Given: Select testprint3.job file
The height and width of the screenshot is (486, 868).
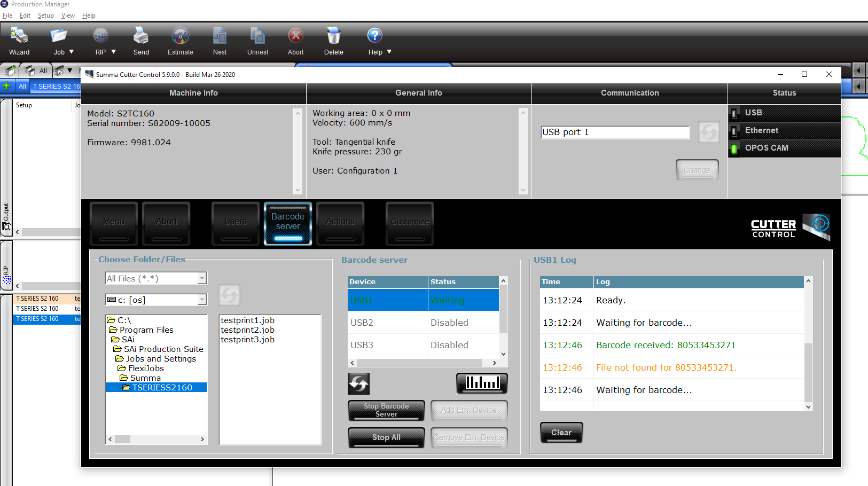Looking at the screenshot, I should tap(247, 340).
